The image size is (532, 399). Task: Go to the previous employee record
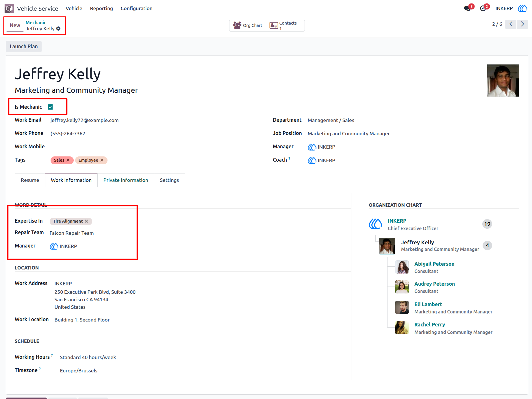tap(511, 24)
